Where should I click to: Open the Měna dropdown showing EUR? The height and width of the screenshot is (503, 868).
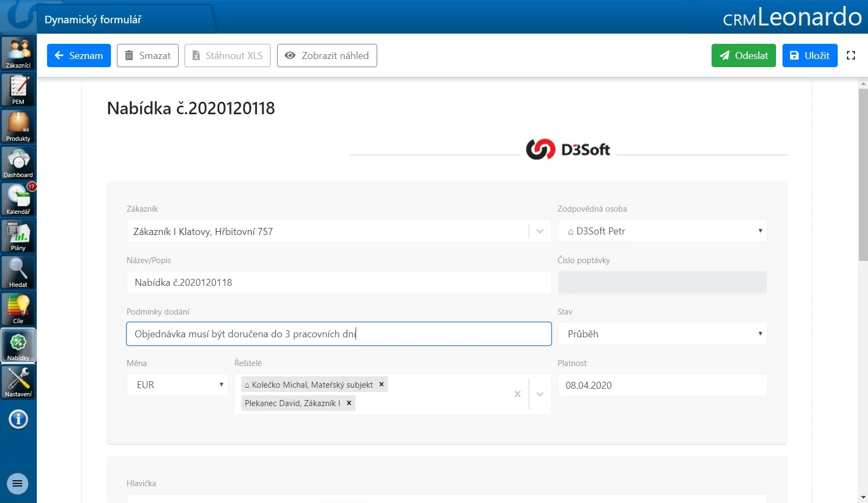(x=177, y=385)
